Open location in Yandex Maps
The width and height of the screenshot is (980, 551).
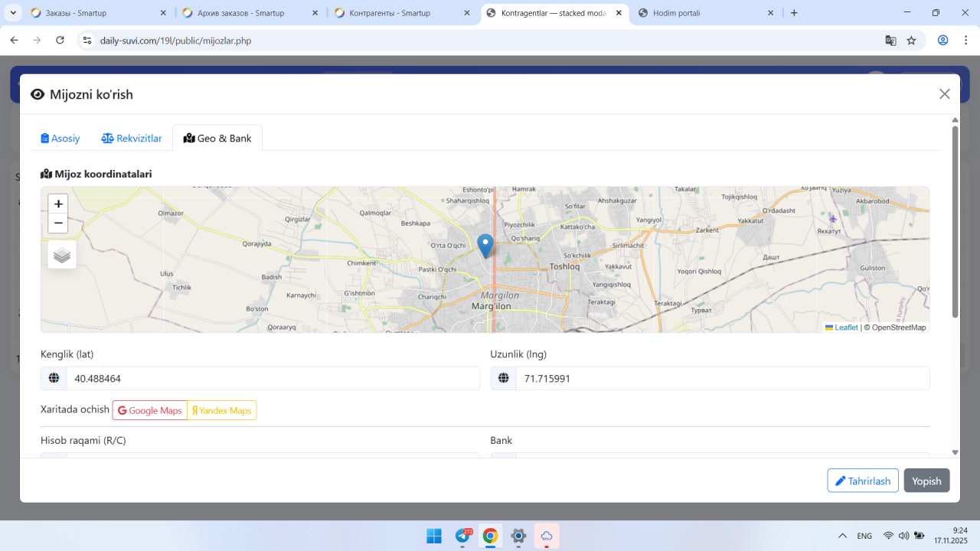222,411
